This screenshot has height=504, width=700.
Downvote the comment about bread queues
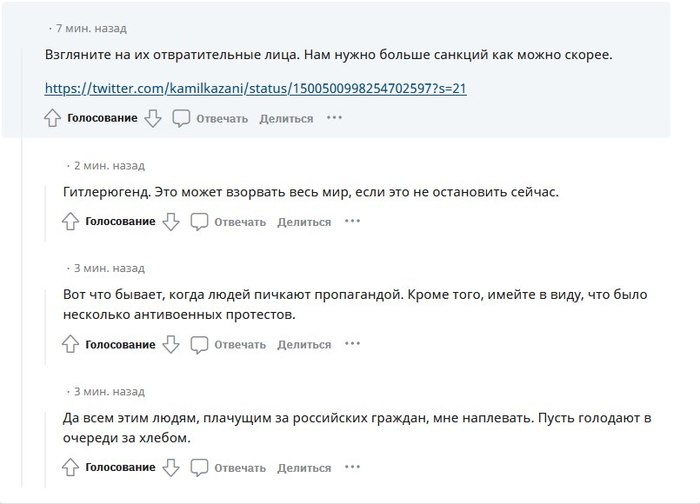tap(171, 468)
